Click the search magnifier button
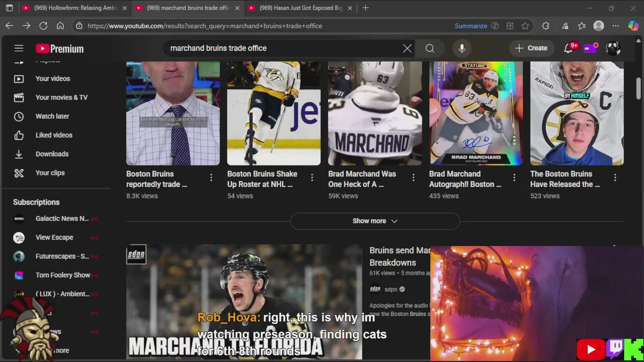 (x=430, y=48)
